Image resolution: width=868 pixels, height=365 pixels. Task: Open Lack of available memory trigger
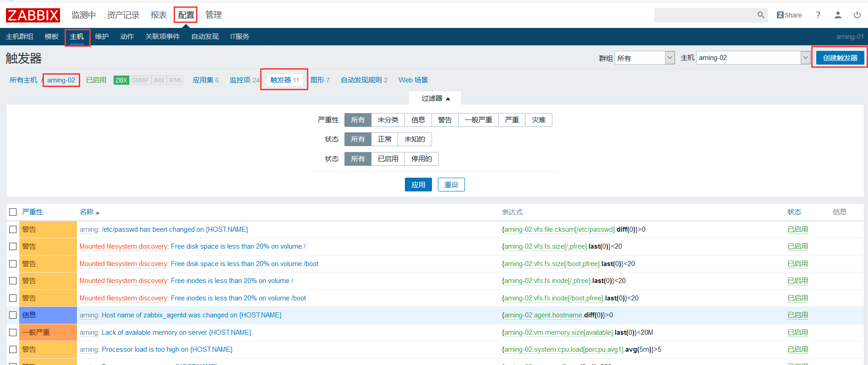tap(176, 332)
